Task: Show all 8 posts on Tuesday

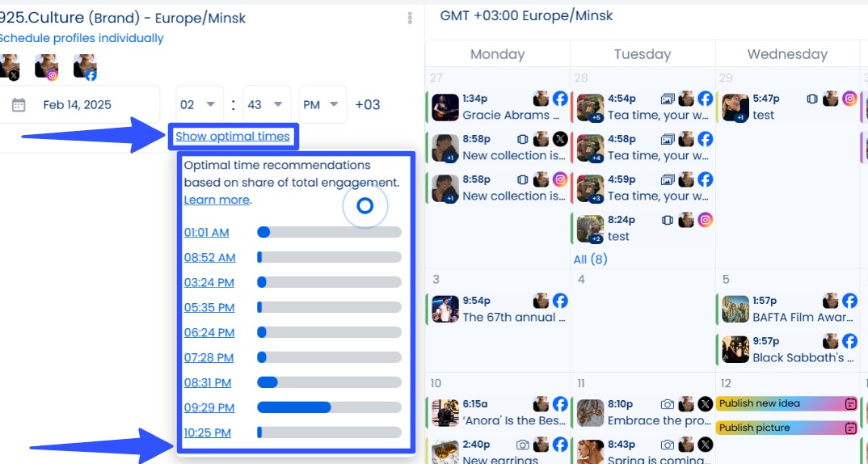Action: [x=590, y=259]
